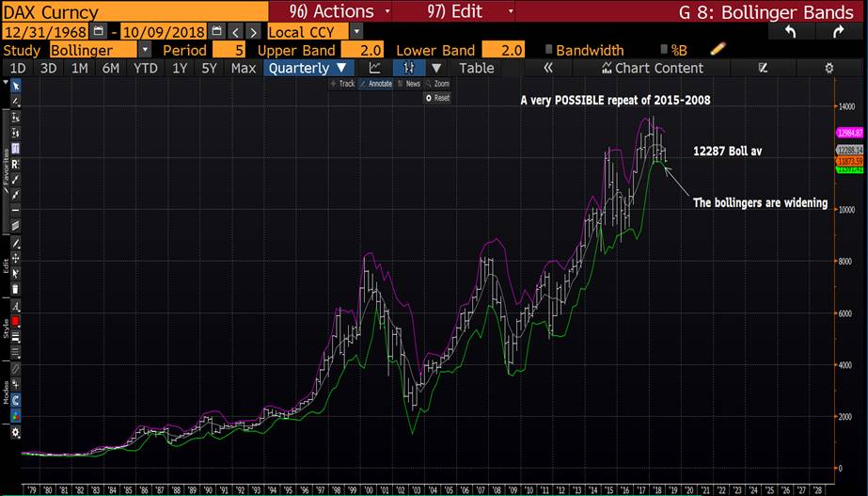Open the start date calendar picker
Viewport: 868px width, 496px height.
99,31
